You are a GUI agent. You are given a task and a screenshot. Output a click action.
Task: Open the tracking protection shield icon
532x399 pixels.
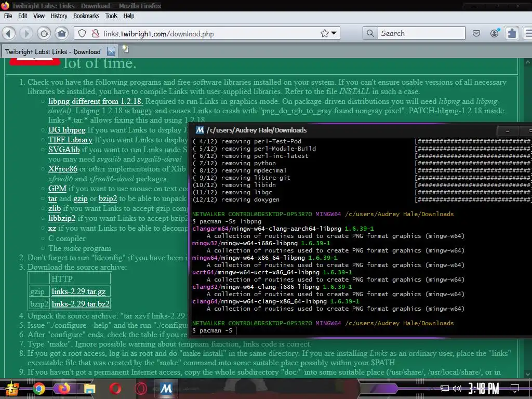click(x=82, y=33)
